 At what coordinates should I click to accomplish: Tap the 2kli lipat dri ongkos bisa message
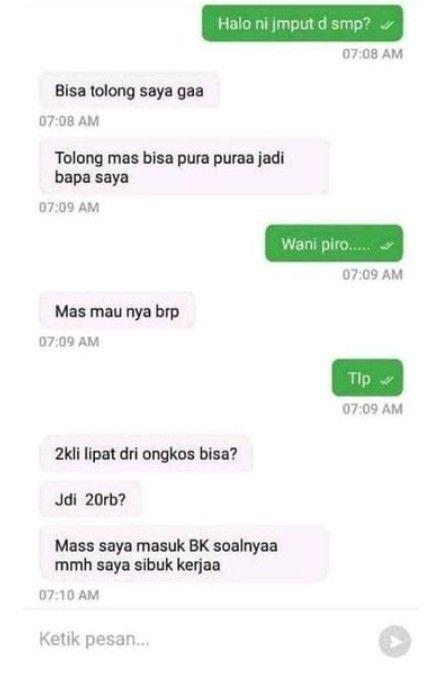point(146,454)
